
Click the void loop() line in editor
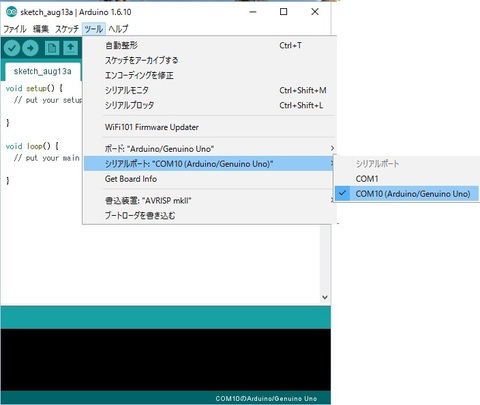coord(32,146)
